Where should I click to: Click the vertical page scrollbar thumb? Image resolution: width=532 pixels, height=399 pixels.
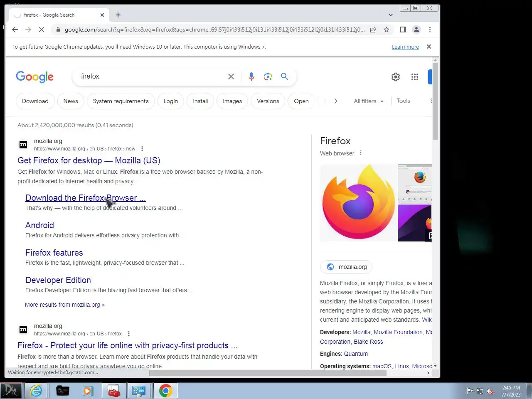435,101
